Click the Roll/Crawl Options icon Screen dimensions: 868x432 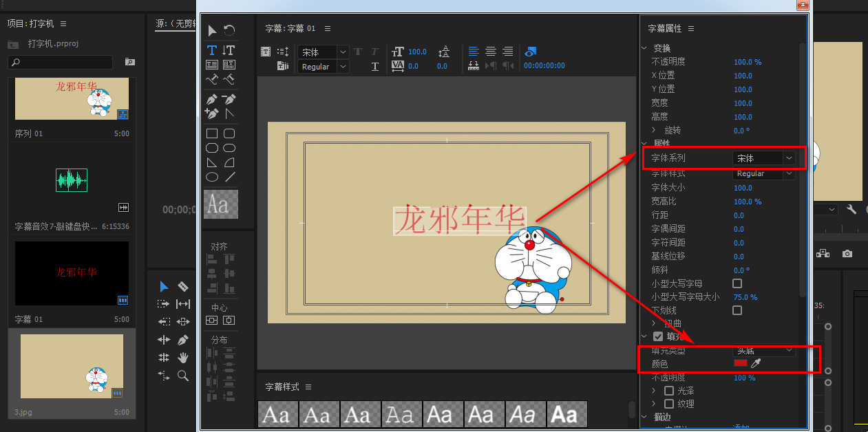coord(283,52)
